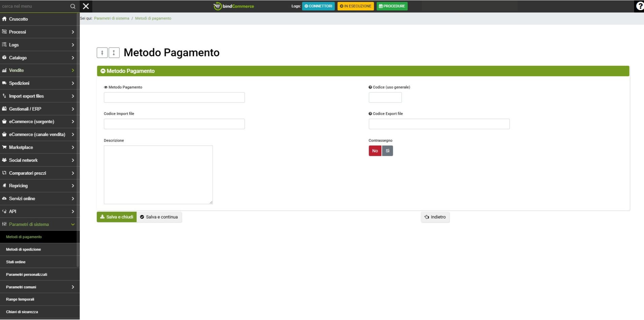Click the search magnifier icon in menu
The image size is (644, 320).
pos(72,6)
